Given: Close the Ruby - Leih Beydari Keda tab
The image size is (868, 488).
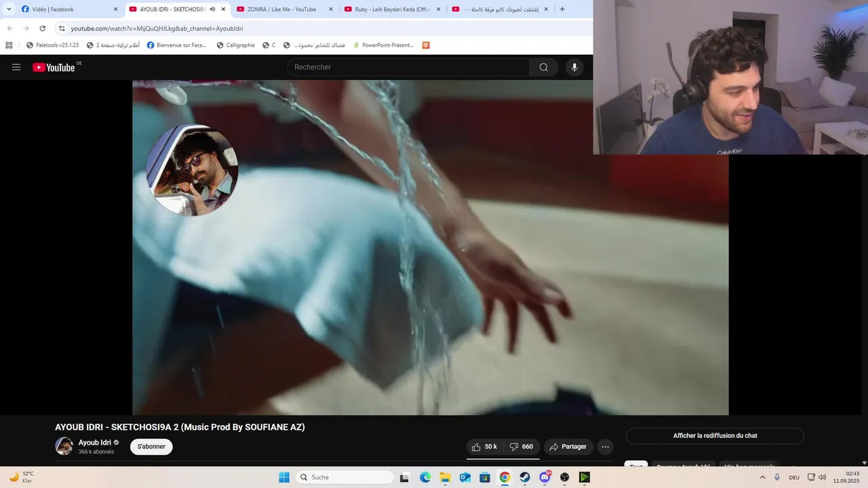Looking at the screenshot, I should pos(438,9).
